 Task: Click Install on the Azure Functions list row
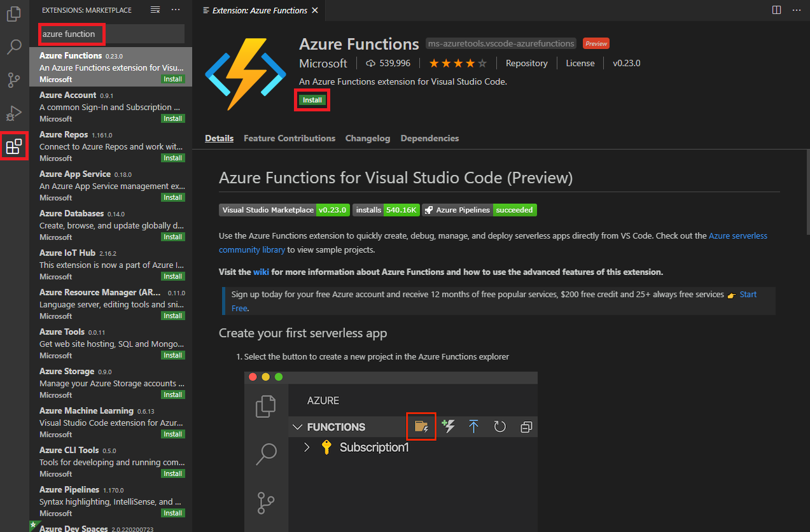[173, 80]
